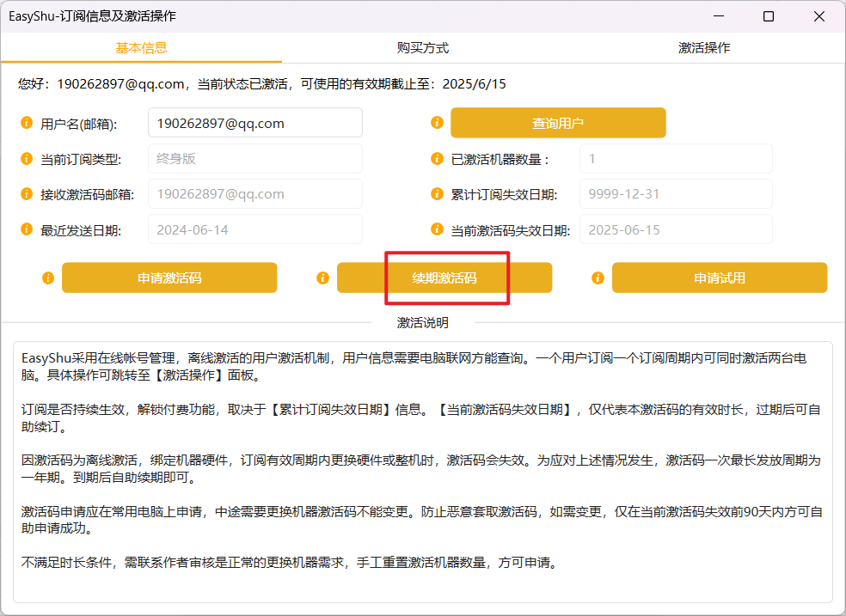
Task: Click the paragraph starting with EasyShu采用在线帐号管理
Action: (414, 367)
